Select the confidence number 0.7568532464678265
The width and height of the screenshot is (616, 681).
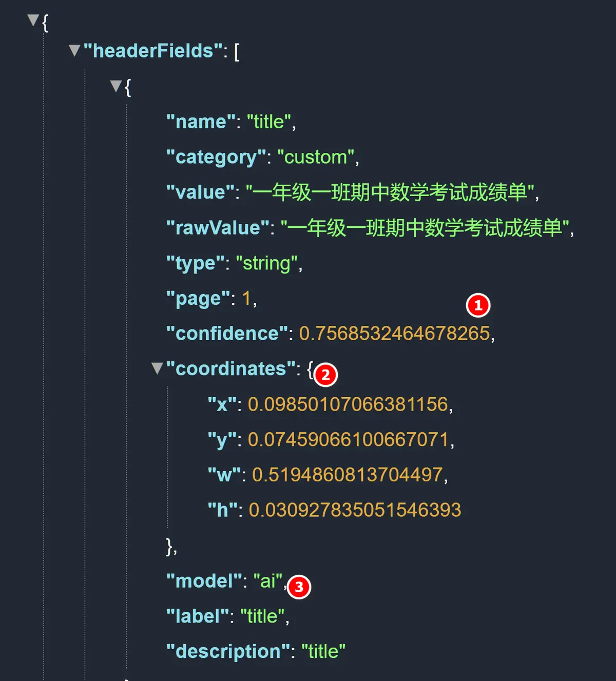pos(394,334)
